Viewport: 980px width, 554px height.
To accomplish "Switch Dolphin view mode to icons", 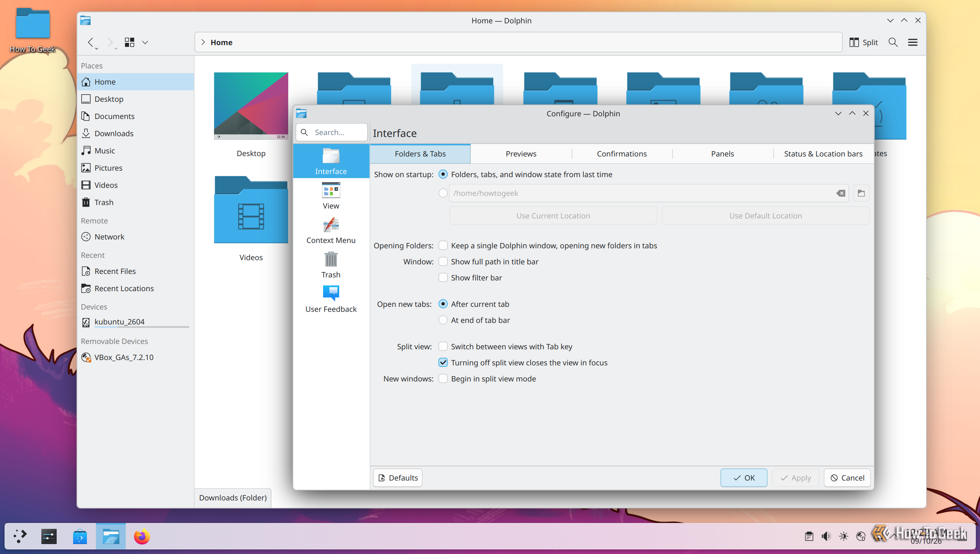I will click(x=129, y=42).
